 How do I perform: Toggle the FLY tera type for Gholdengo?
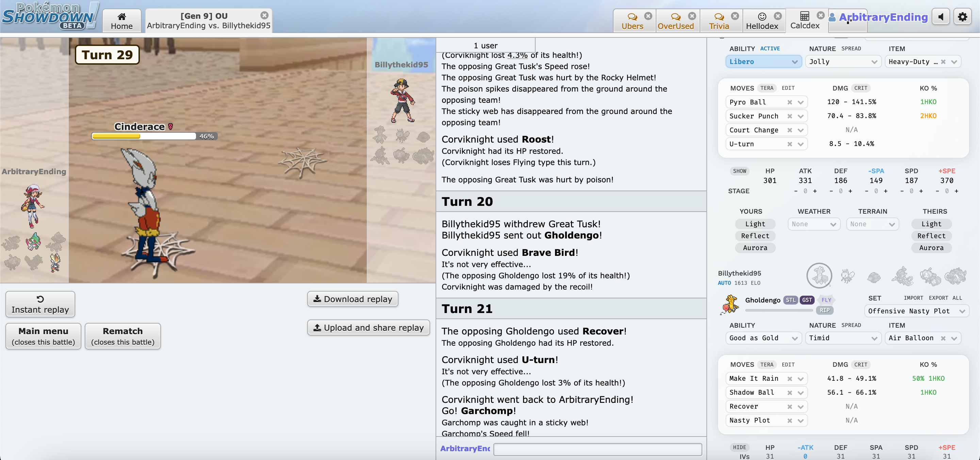[x=826, y=300]
